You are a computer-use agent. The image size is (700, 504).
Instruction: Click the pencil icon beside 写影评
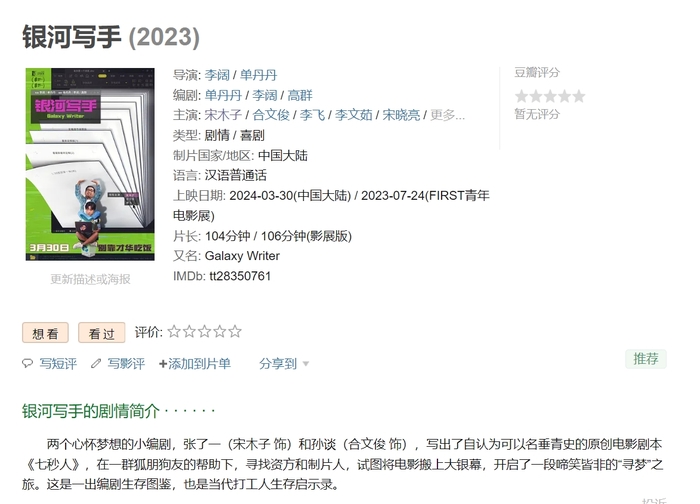pyautogui.click(x=96, y=363)
